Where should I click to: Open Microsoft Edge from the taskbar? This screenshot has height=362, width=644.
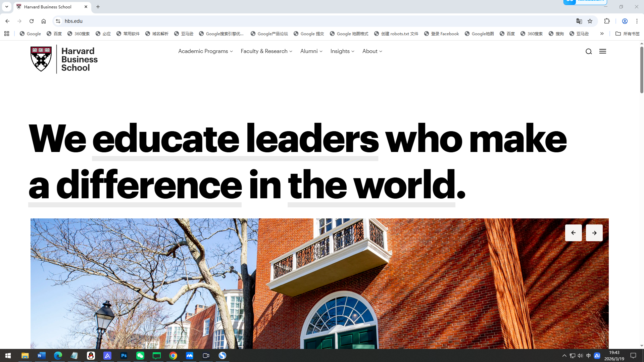[x=58, y=356]
